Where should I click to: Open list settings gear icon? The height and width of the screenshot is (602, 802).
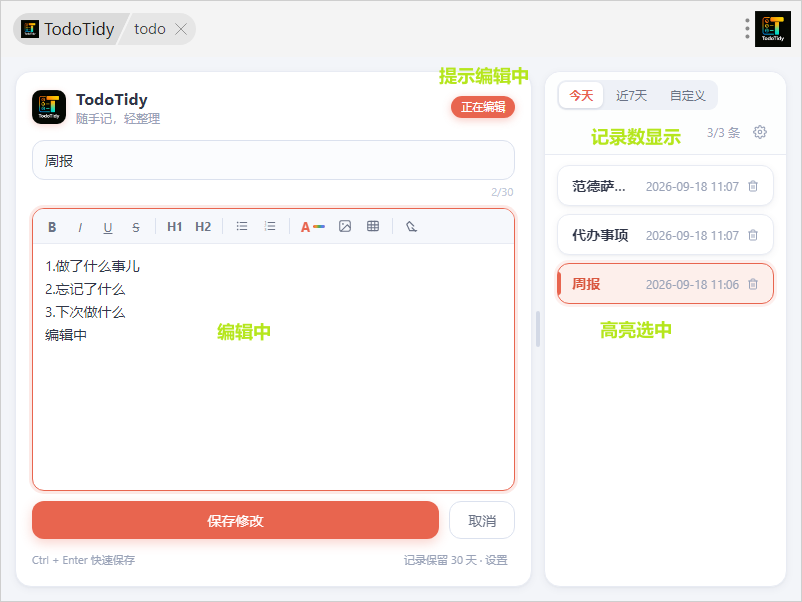point(760,132)
